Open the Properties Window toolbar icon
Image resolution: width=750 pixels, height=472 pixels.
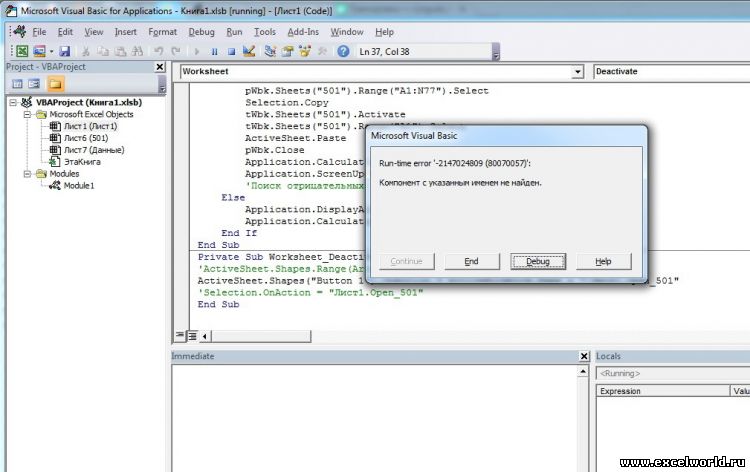[x=288, y=51]
